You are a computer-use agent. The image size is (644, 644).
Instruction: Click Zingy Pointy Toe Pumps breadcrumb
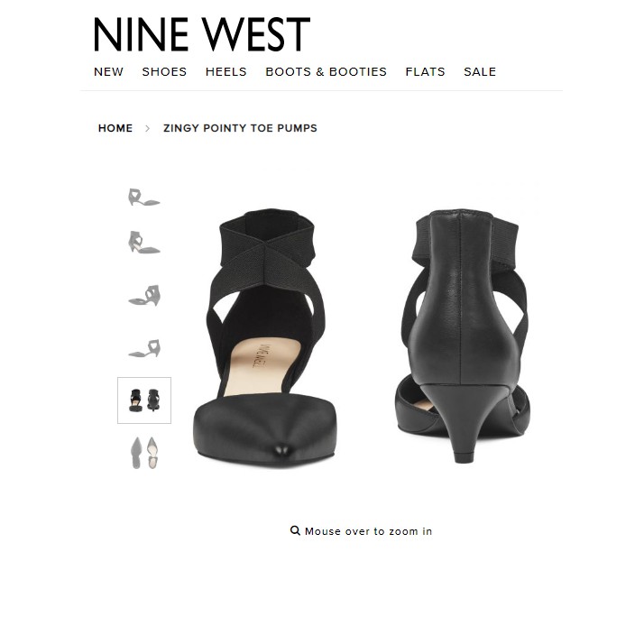240,128
